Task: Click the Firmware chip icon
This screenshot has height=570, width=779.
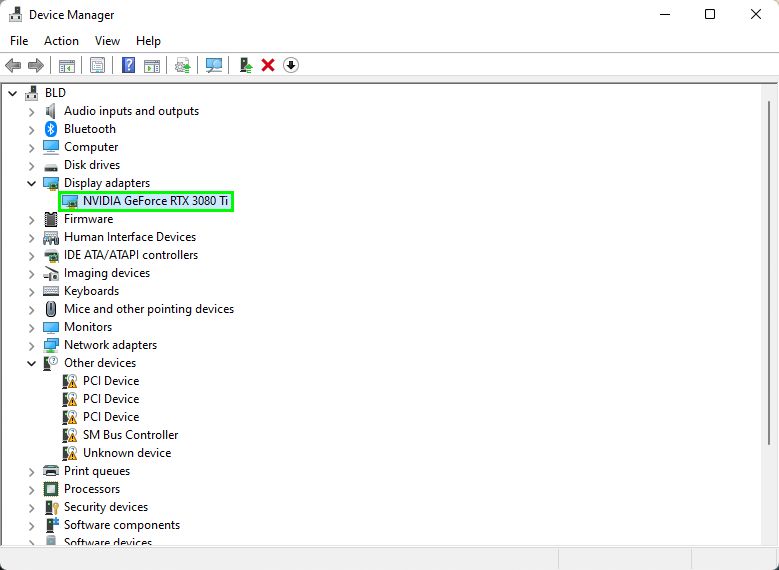Action: tap(51, 219)
